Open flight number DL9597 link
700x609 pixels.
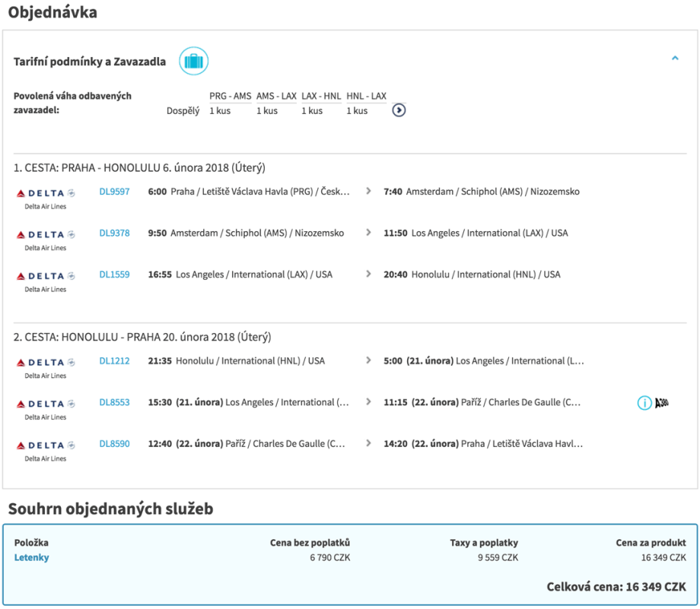114,192
